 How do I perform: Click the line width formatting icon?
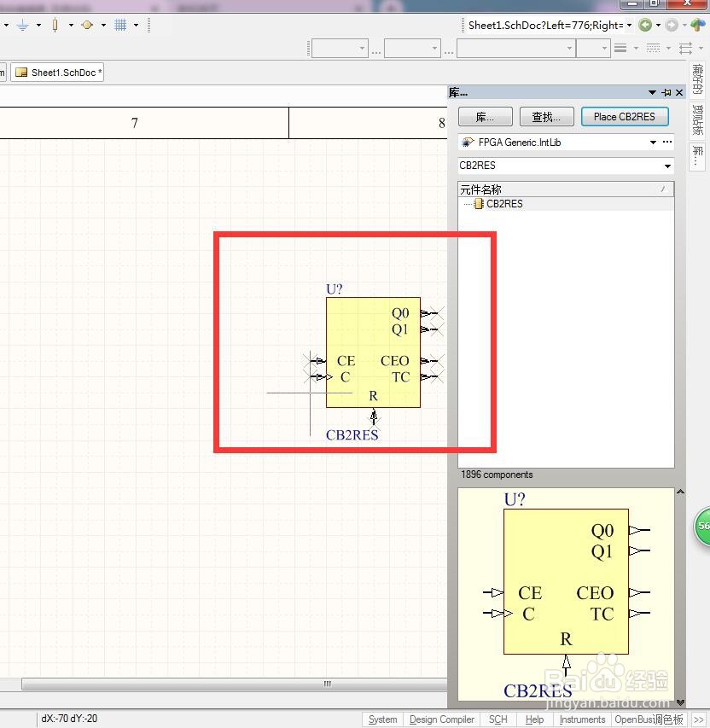pyautogui.click(x=620, y=48)
